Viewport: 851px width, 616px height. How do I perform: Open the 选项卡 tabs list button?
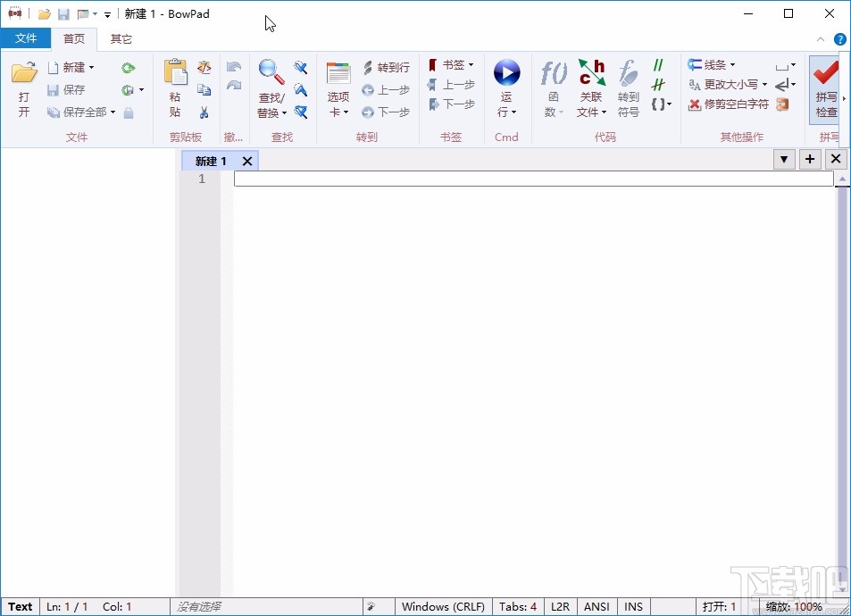click(x=338, y=88)
